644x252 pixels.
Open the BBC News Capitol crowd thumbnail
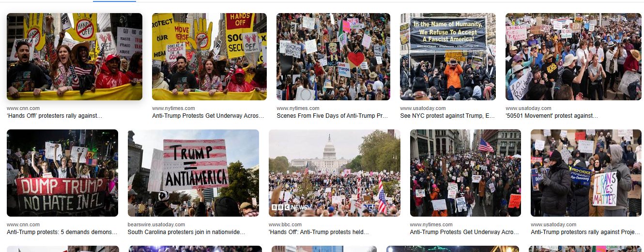335,173
